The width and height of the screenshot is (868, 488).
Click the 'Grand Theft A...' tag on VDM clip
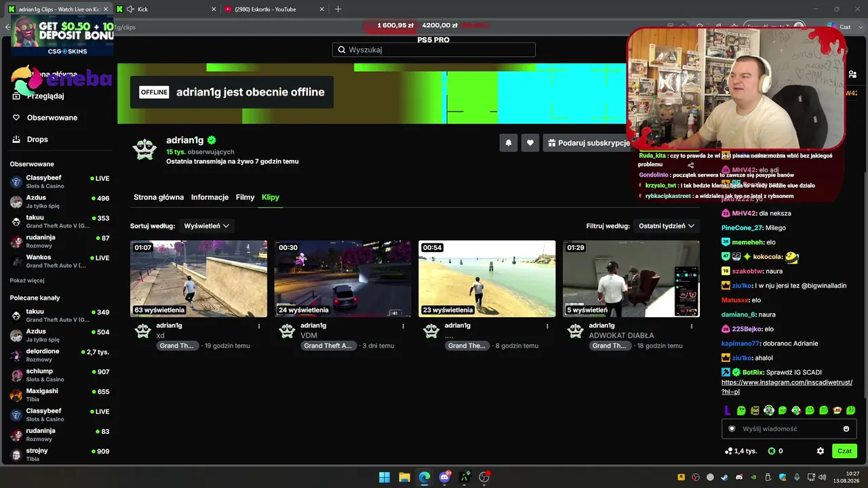[x=328, y=346]
